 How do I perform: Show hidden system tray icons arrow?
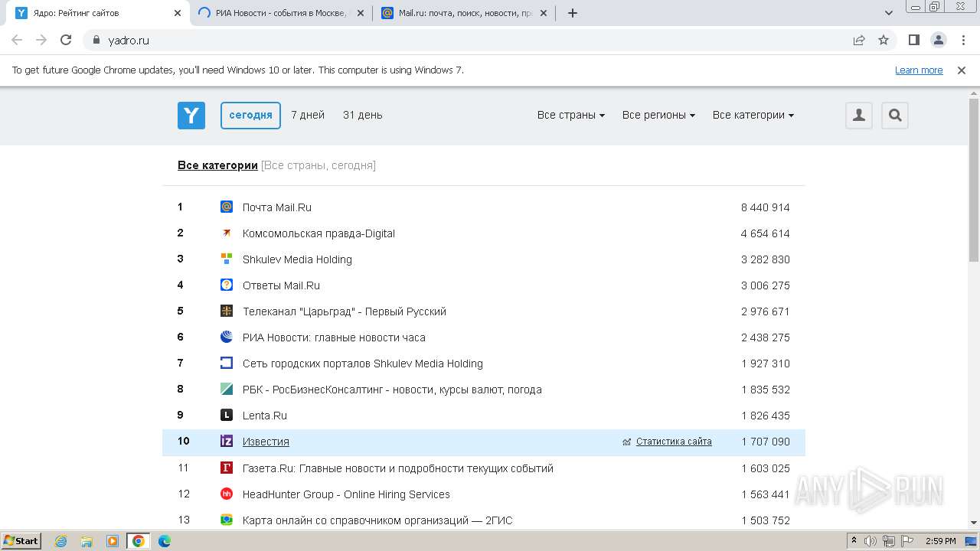coord(854,541)
